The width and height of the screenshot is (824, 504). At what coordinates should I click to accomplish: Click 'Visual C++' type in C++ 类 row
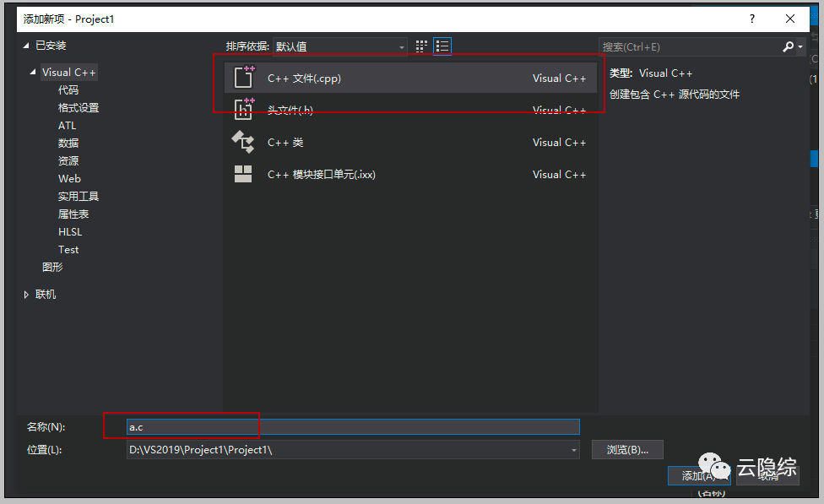[559, 143]
